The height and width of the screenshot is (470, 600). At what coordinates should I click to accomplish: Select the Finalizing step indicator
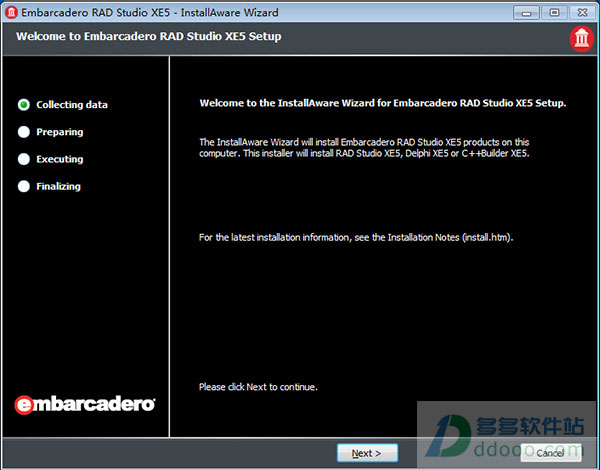(x=24, y=186)
